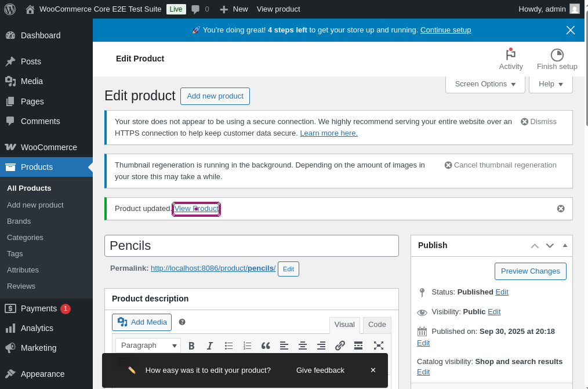
Task: Click the Insert link icon
Action: point(340,346)
